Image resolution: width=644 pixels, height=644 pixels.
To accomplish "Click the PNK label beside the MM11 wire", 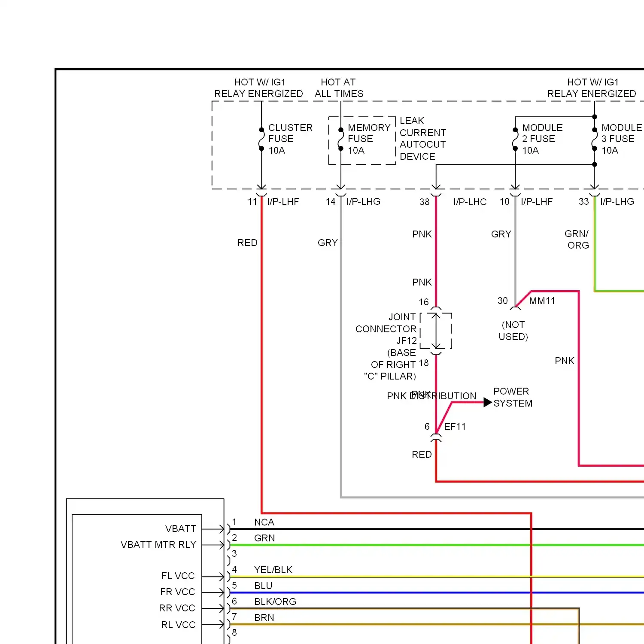I will click(565, 361).
